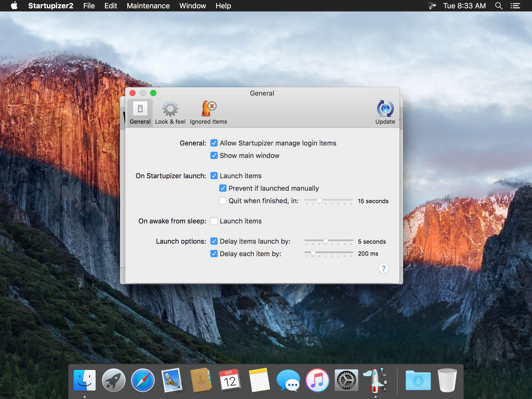The image size is (532, 399).
Task: Open the Startupizer2 application menu
Action: [x=51, y=6]
